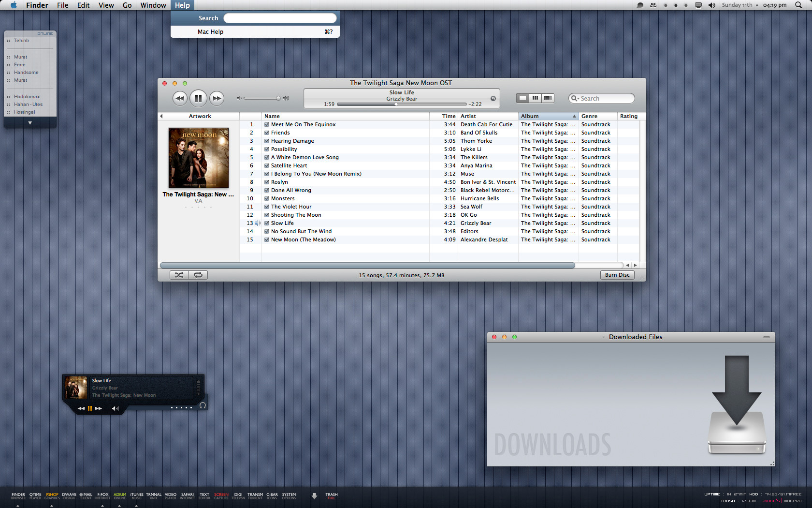The height and width of the screenshot is (508, 812).
Task: Toggle checkbox for A White Demon Love Song
Action: (266, 157)
